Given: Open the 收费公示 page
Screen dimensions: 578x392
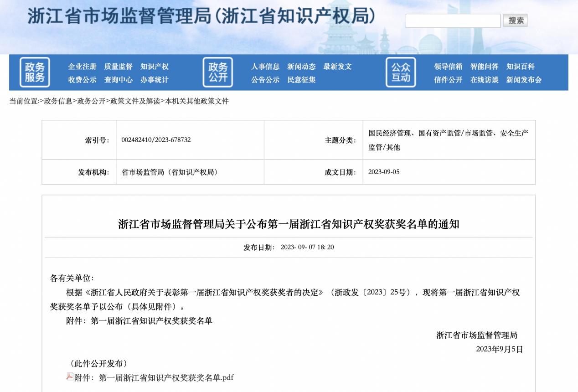Looking at the screenshot, I should (82, 80).
